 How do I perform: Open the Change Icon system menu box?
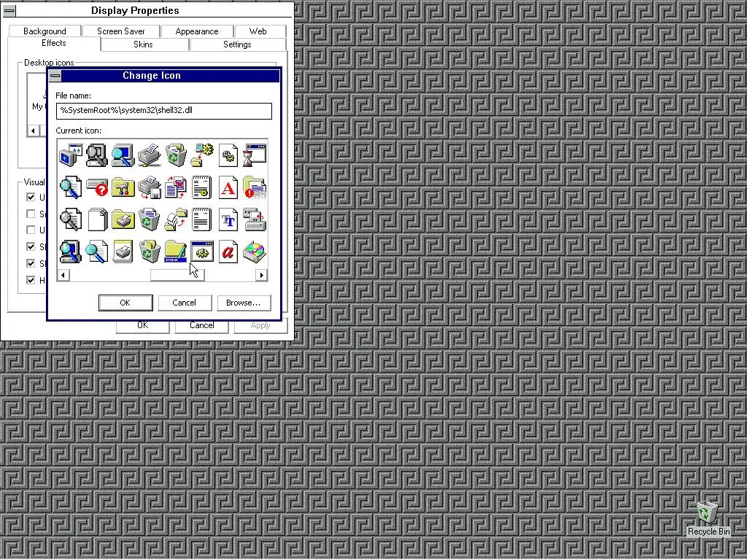point(55,76)
